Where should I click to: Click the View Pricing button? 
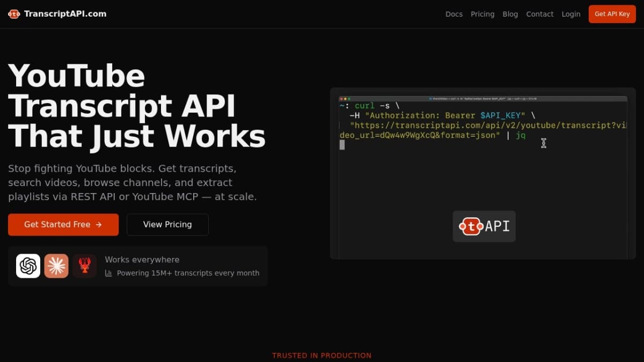pyautogui.click(x=167, y=225)
